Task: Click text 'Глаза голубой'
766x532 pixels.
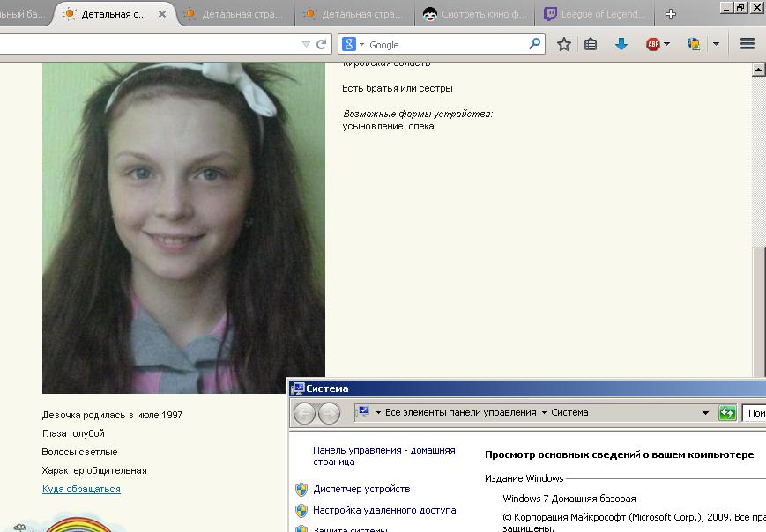Action: click(73, 433)
